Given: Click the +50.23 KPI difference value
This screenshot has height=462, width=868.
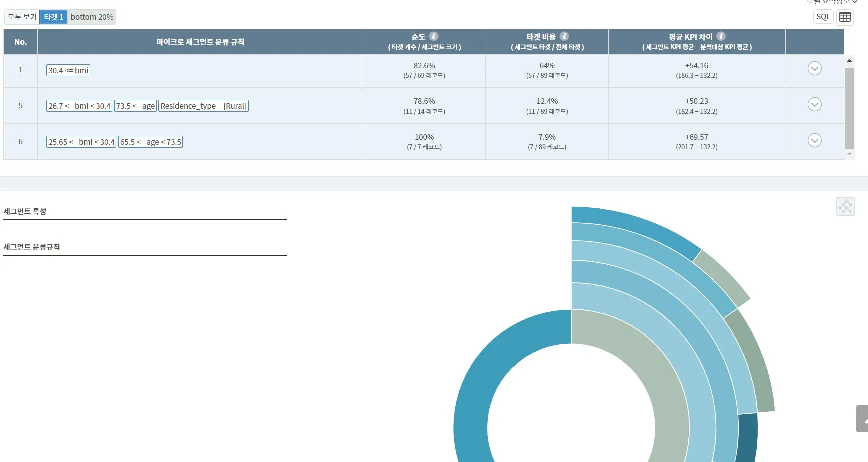Looking at the screenshot, I should pos(697,101).
